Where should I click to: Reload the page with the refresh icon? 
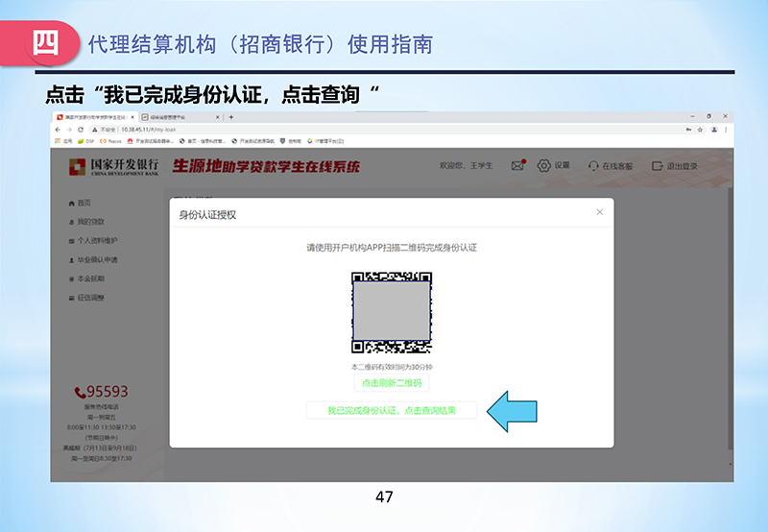click(81, 130)
